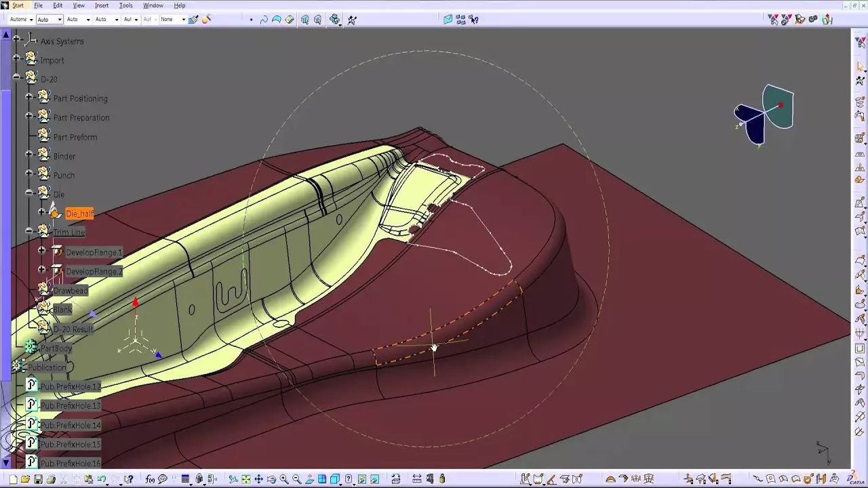868x488 pixels.
Task: Click the help arrow icon in top toolbar
Action: coord(473,20)
